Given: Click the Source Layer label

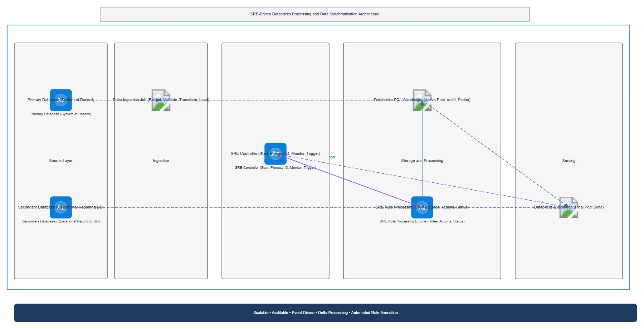Looking at the screenshot, I should click(61, 161).
